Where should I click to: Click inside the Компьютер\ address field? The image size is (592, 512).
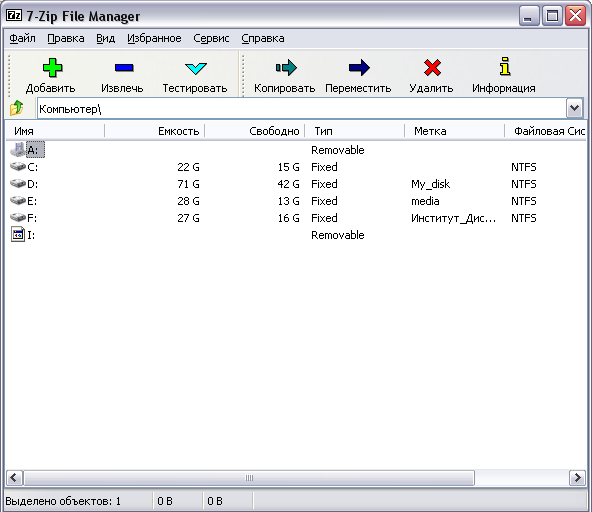301,109
